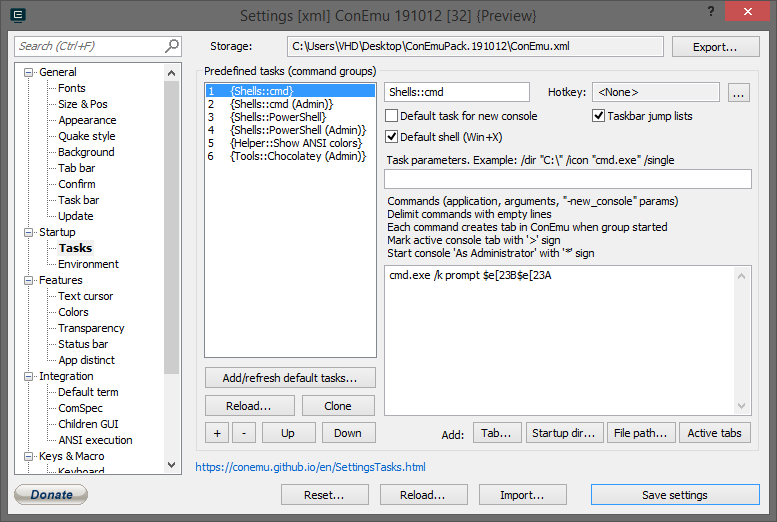Open Transparency settings
Image resolution: width=777 pixels, height=522 pixels.
coord(91,328)
